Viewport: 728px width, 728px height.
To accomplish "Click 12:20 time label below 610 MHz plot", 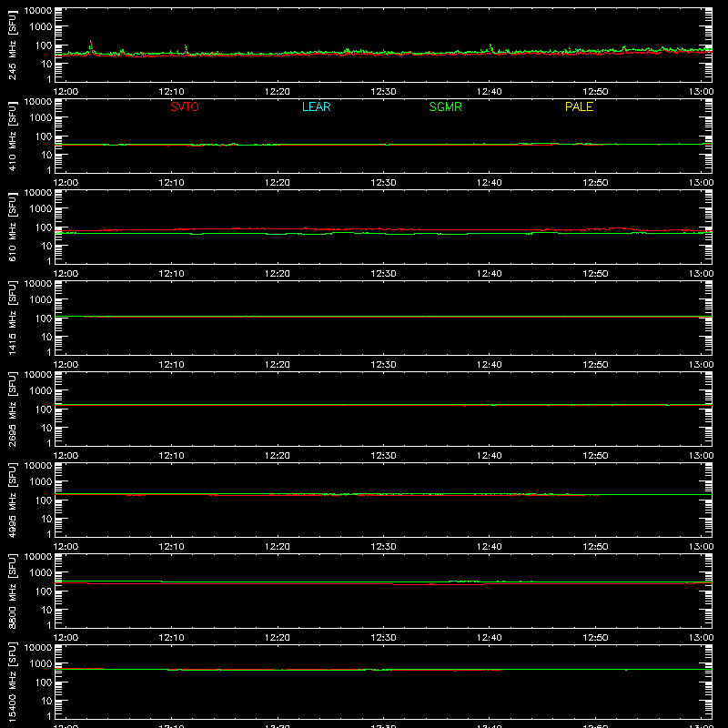I will point(278,274).
